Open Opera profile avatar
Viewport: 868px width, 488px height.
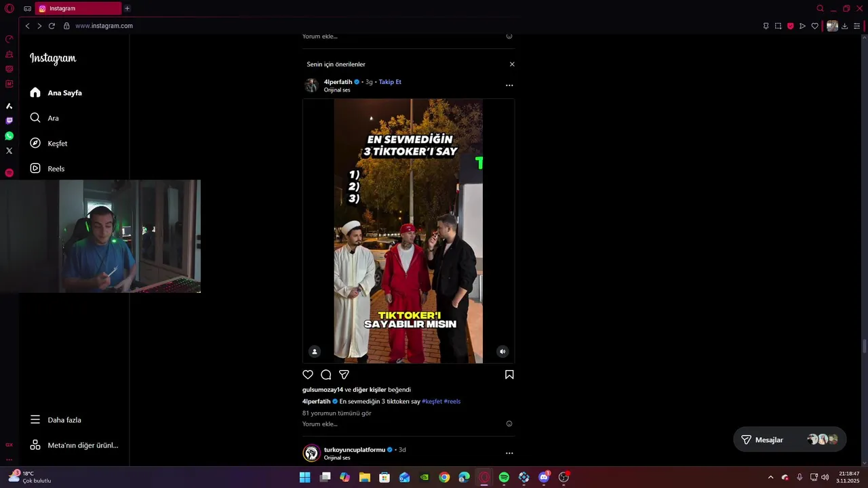coord(832,26)
